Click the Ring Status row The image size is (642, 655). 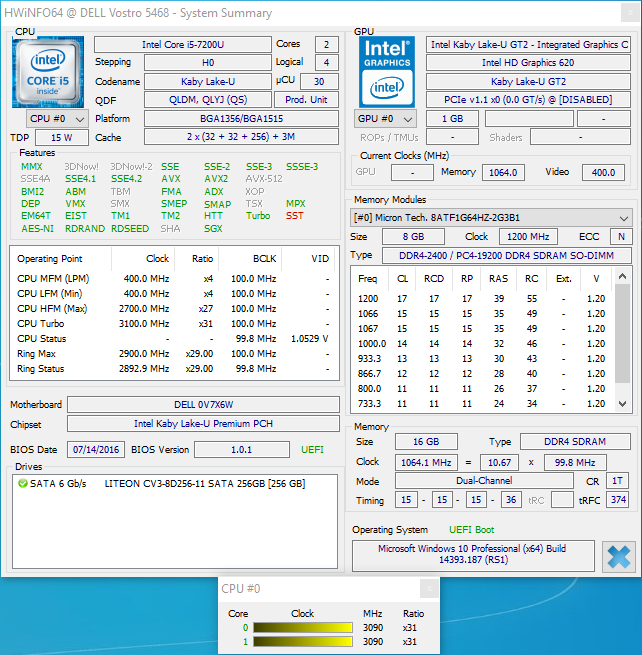[x=174, y=369]
